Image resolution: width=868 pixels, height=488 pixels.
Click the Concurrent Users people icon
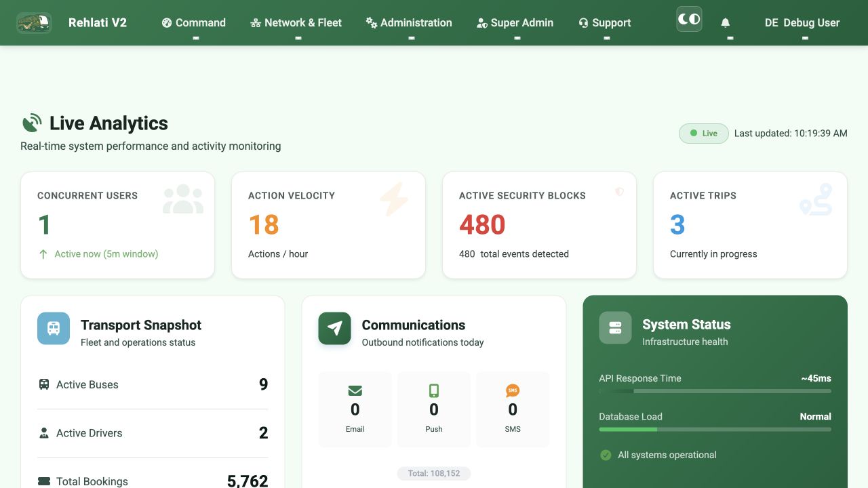coord(183,199)
